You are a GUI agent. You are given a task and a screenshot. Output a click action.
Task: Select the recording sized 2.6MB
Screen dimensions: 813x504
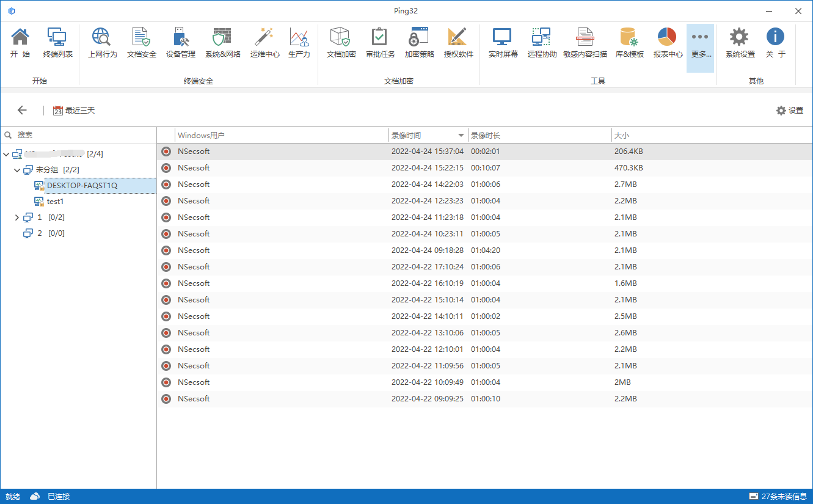pyautogui.click(x=485, y=333)
